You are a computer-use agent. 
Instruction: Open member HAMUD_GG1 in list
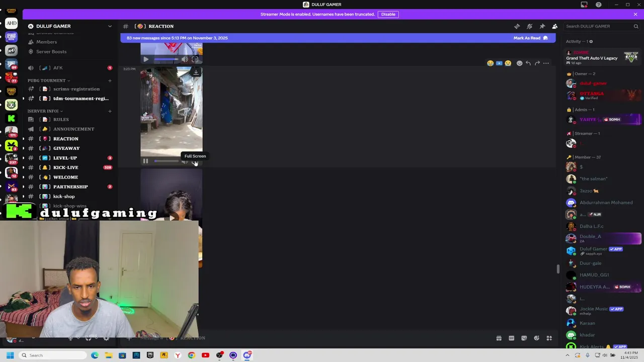point(603,275)
